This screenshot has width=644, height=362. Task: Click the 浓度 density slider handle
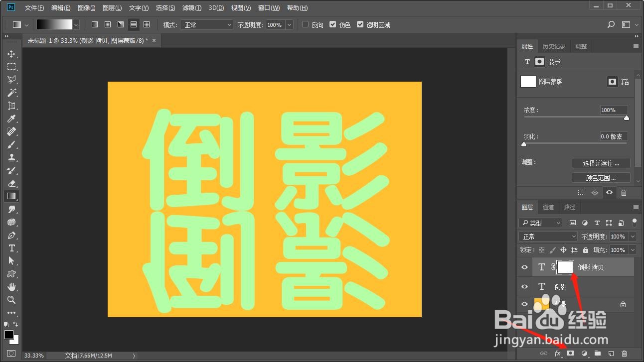tap(627, 118)
